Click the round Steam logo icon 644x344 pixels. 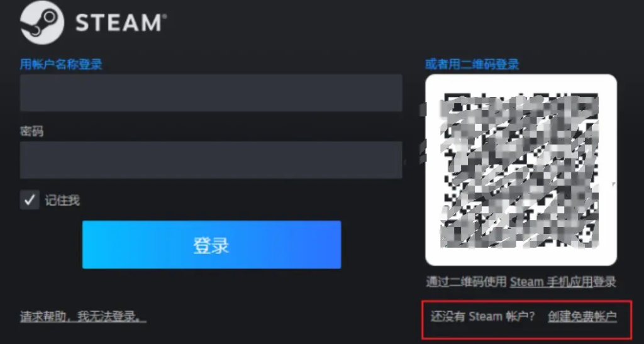[x=42, y=23]
